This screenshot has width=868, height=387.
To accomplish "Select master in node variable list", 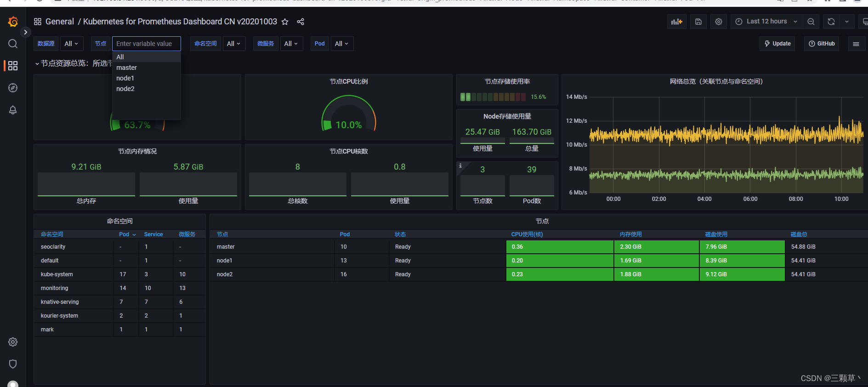I will coord(147,68).
